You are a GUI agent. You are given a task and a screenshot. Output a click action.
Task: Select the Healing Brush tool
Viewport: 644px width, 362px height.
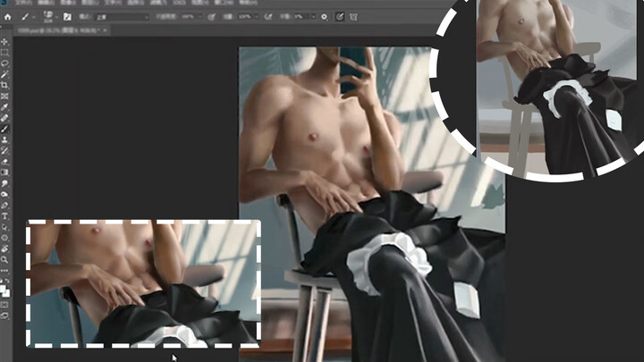coord(4,118)
